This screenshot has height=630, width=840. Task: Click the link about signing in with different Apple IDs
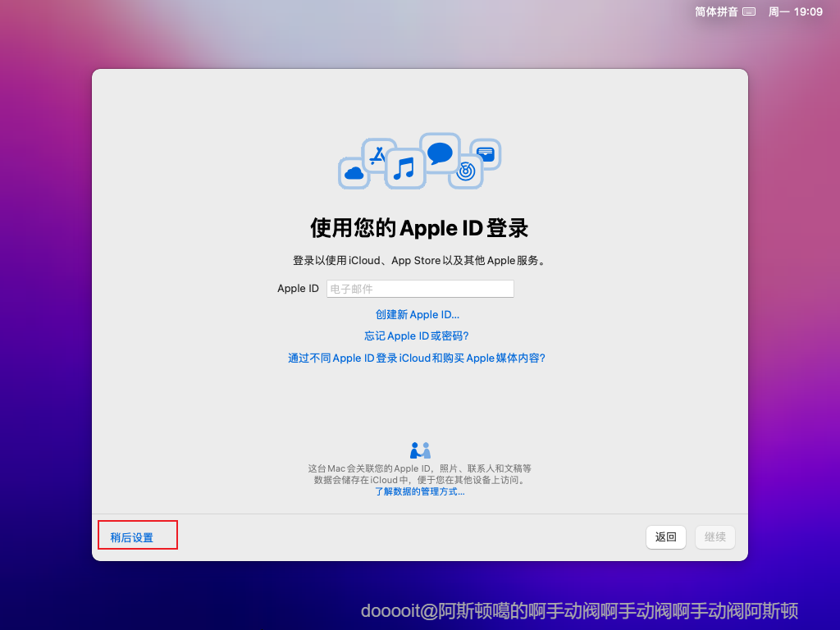(x=419, y=358)
